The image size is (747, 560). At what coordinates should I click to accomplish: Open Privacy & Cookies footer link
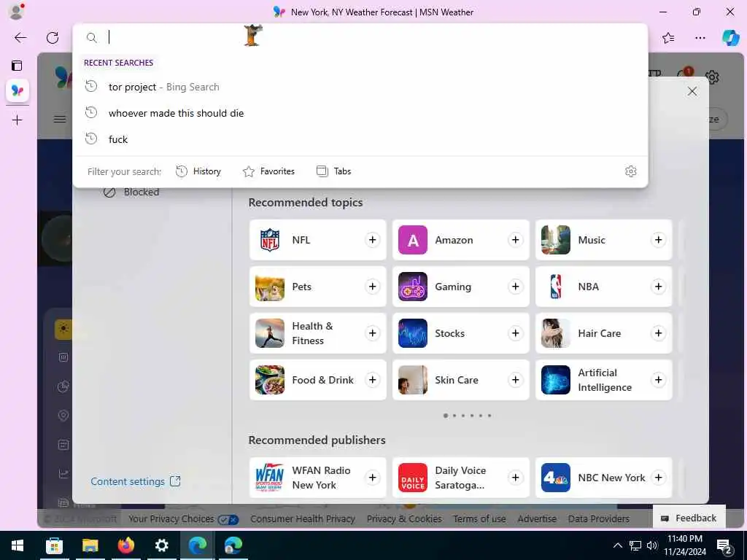click(404, 519)
